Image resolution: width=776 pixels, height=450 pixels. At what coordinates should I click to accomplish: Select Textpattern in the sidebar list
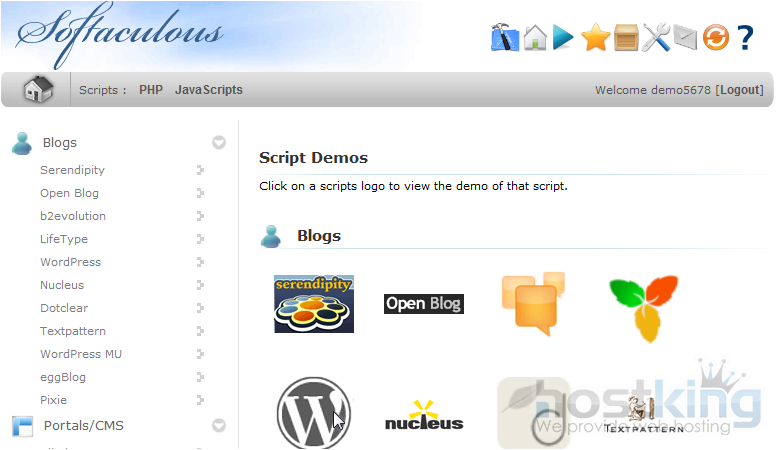(73, 331)
